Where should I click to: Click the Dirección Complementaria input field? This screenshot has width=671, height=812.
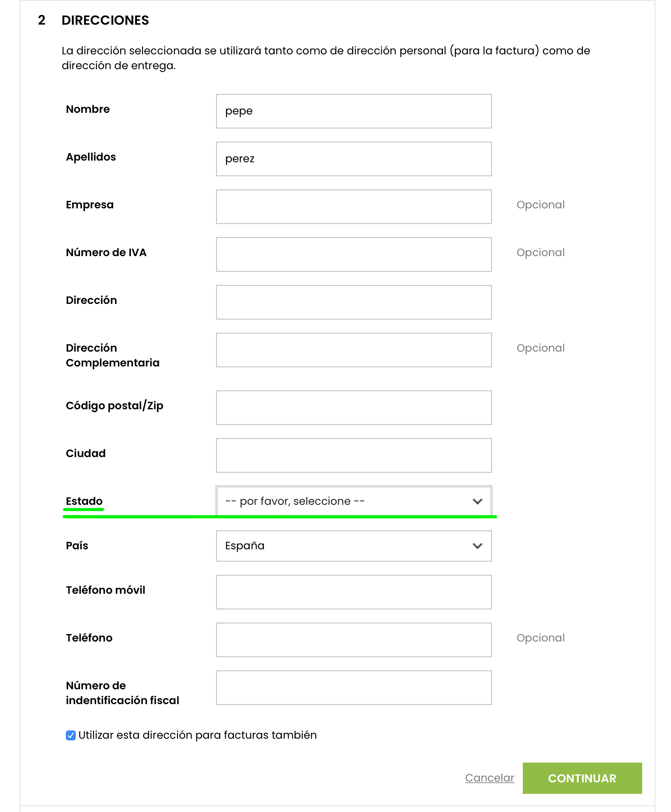[354, 350]
